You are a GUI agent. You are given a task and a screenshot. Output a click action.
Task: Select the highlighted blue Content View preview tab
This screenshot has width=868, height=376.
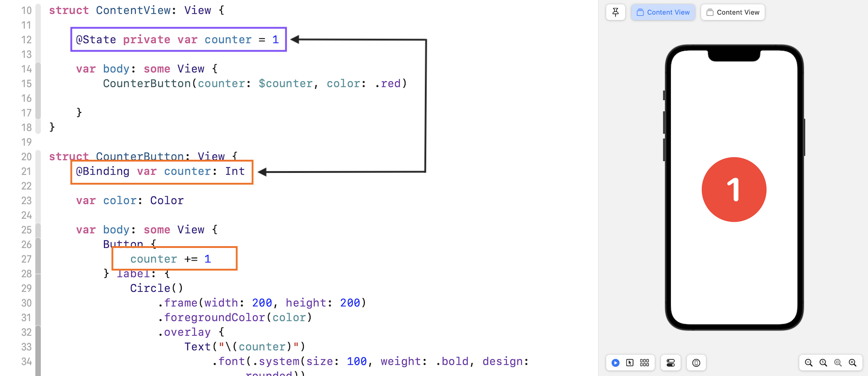(663, 12)
